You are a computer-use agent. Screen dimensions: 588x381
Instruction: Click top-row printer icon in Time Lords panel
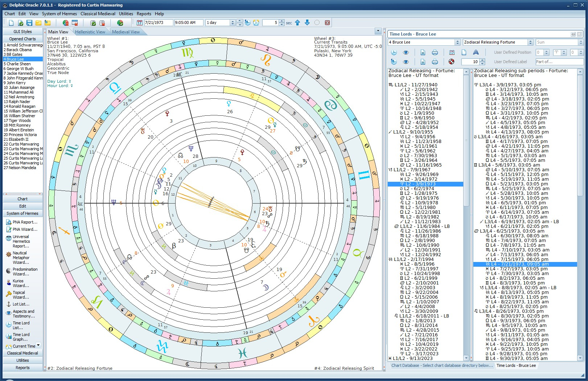pyautogui.click(x=435, y=52)
